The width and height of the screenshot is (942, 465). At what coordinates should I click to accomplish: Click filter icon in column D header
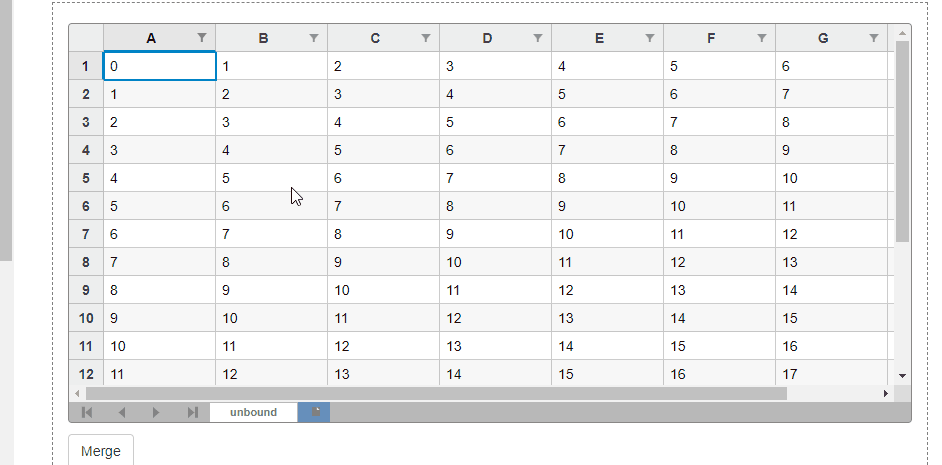538,38
